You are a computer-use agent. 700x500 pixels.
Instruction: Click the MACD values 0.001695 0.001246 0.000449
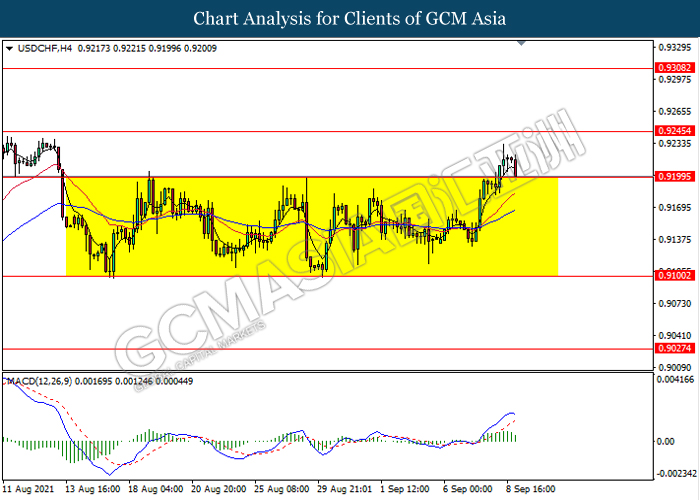(134, 381)
